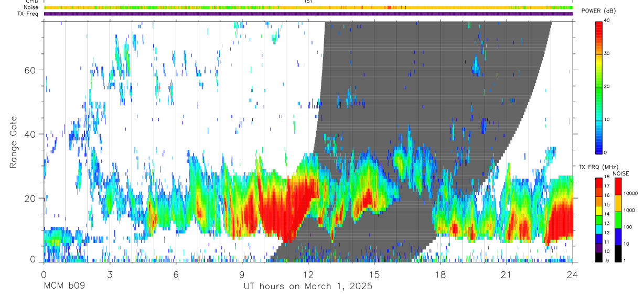The height and width of the screenshot is (297, 644).
Task: Pick the yellow 14-15 MHz TX FRQ swatch
Action: (x=598, y=210)
